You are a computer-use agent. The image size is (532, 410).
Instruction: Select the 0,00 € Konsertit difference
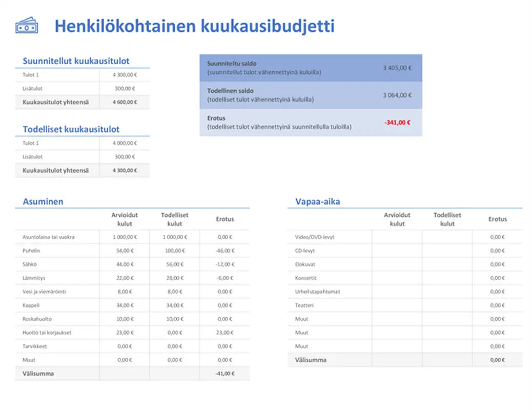pyautogui.click(x=497, y=278)
